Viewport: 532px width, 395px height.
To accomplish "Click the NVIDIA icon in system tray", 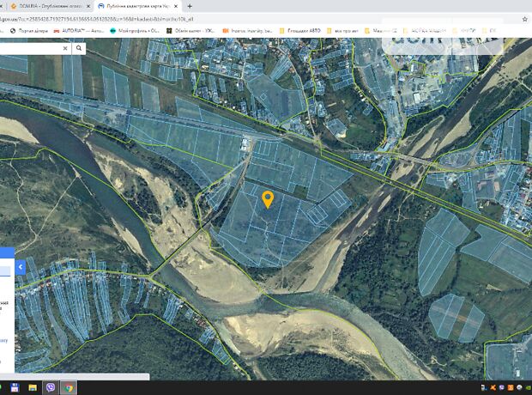I will 528,387.
